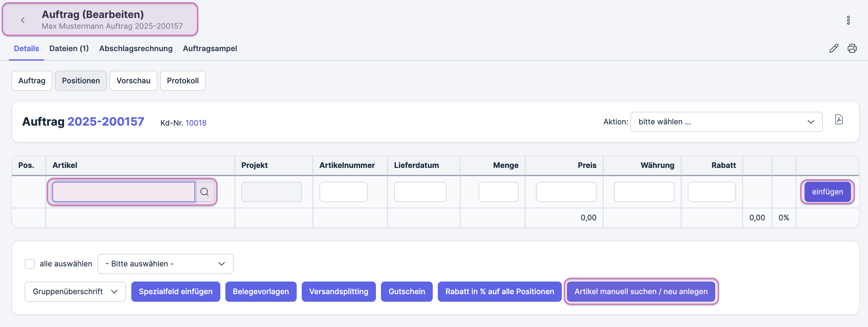Image resolution: width=868 pixels, height=327 pixels.
Task: Switch to the Dateien (1) tab
Action: pos(69,49)
